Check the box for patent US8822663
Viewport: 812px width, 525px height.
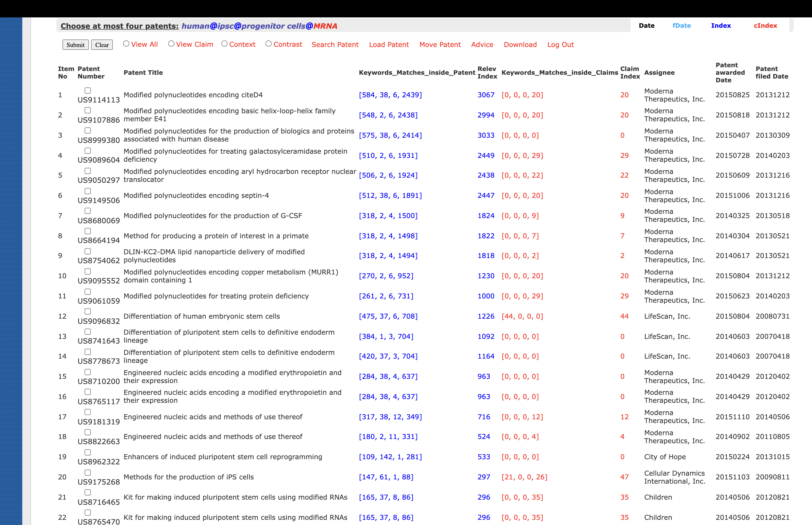tap(88, 432)
